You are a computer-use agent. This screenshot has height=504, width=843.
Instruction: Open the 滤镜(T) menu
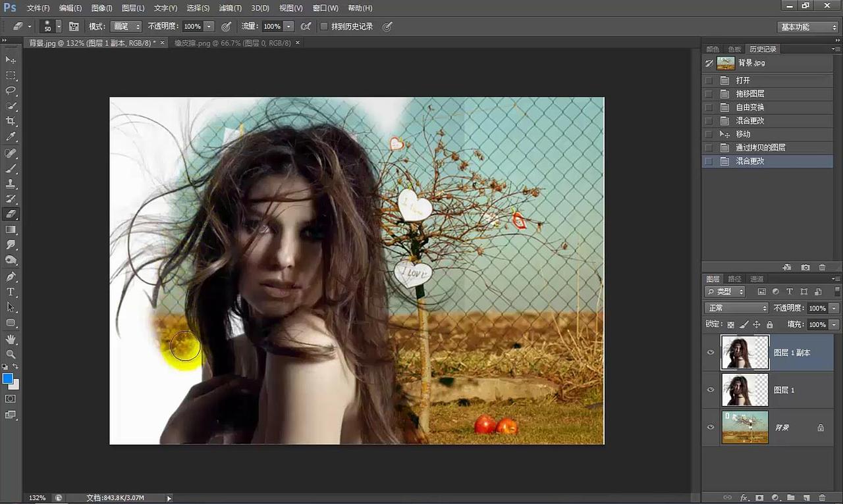230,8
